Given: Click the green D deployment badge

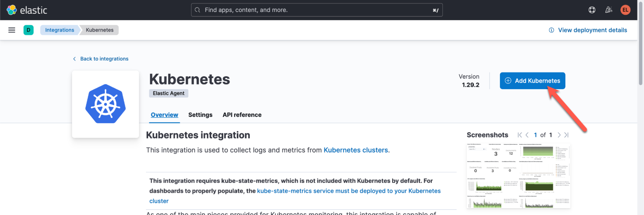Looking at the screenshot, I should pos(28,30).
